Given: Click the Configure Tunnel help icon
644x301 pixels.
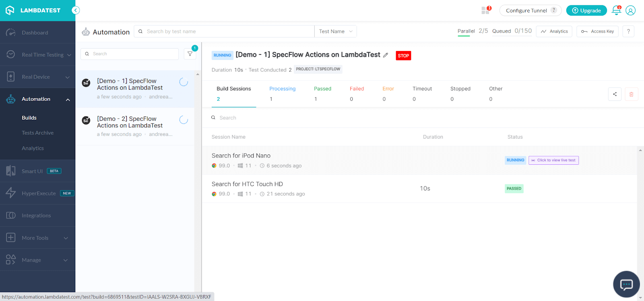Looking at the screenshot, I should (x=554, y=10).
